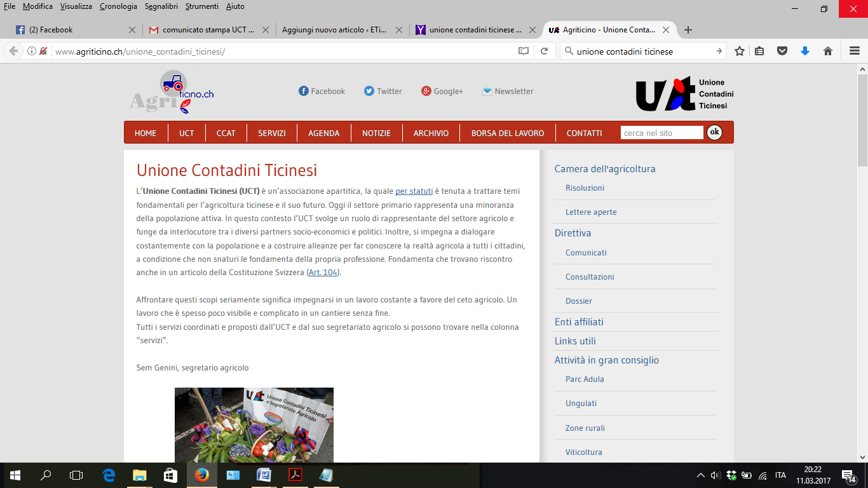Open the ARCHIVIO navigation item
The image size is (868, 488).
tap(431, 133)
